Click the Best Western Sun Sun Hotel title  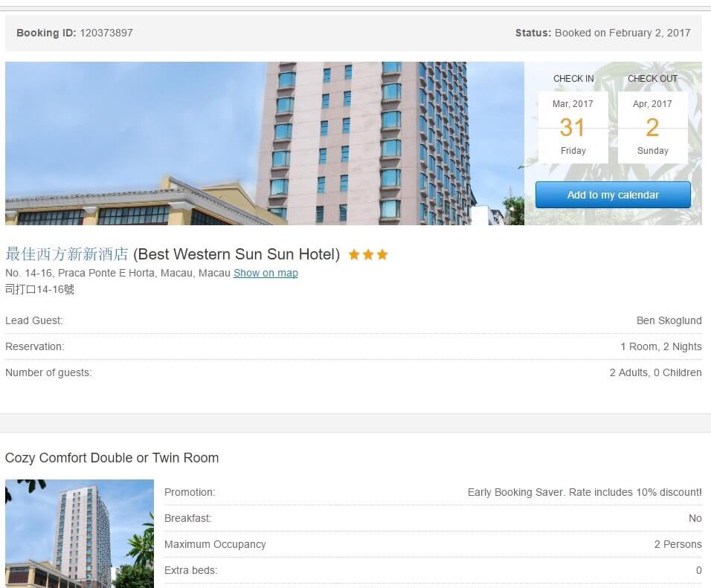(x=237, y=254)
